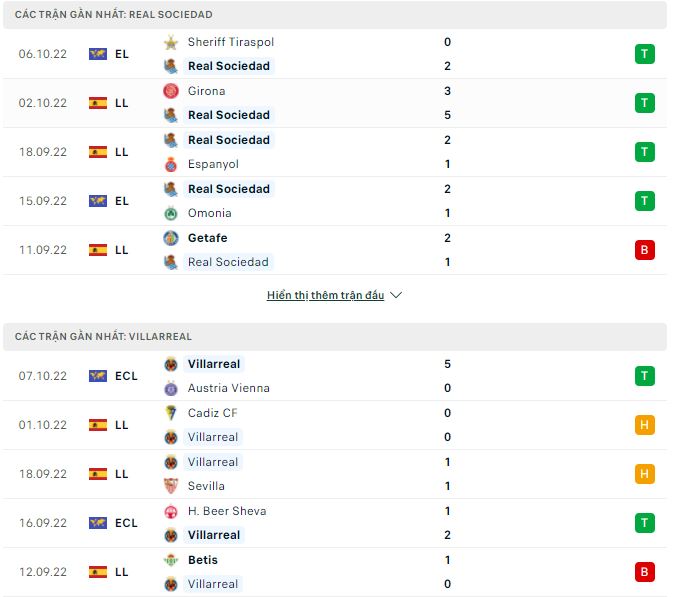675x597 pixels.
Task: Select the Spain flag icon dated 12.09.22
Action: [x=98, y=572]
